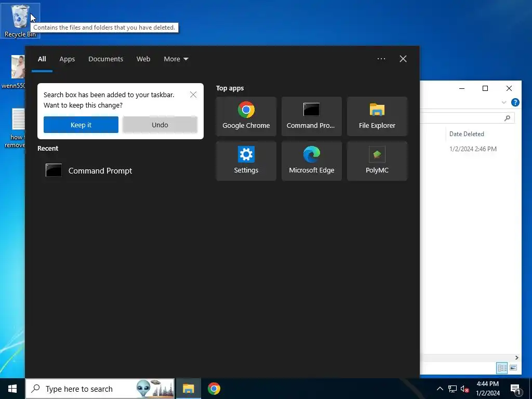Click the alien search highlight image

tap(155, 389)
